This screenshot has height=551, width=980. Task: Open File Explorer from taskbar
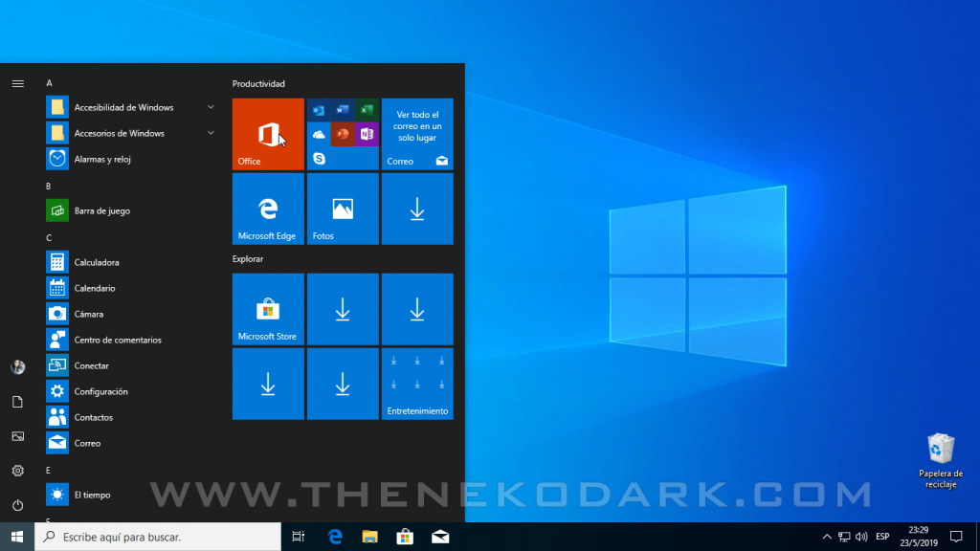pyautogui.click(x=370, y=537)
